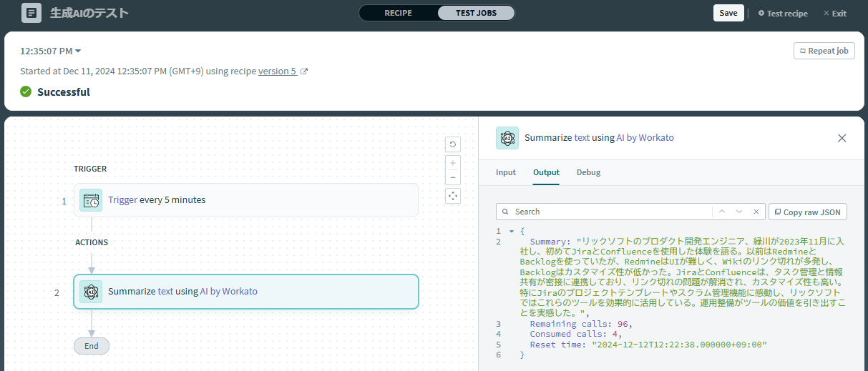
Task: Go to next search result arrow
Action: (739, 212)
